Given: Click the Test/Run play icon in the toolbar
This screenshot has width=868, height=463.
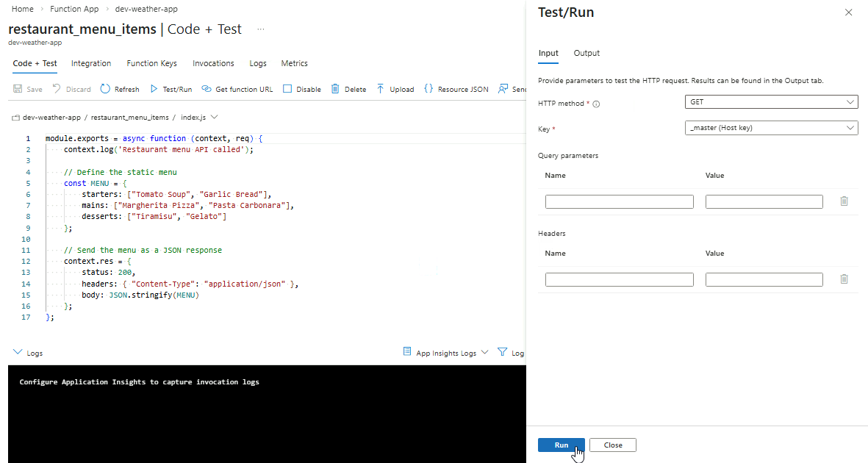Looking at the screenshot, I should point(154,89).
